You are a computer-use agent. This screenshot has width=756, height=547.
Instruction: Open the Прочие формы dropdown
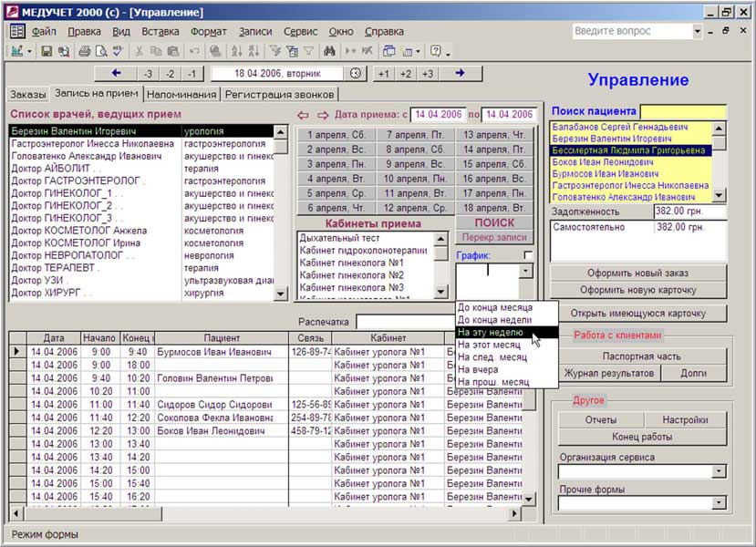719,502
